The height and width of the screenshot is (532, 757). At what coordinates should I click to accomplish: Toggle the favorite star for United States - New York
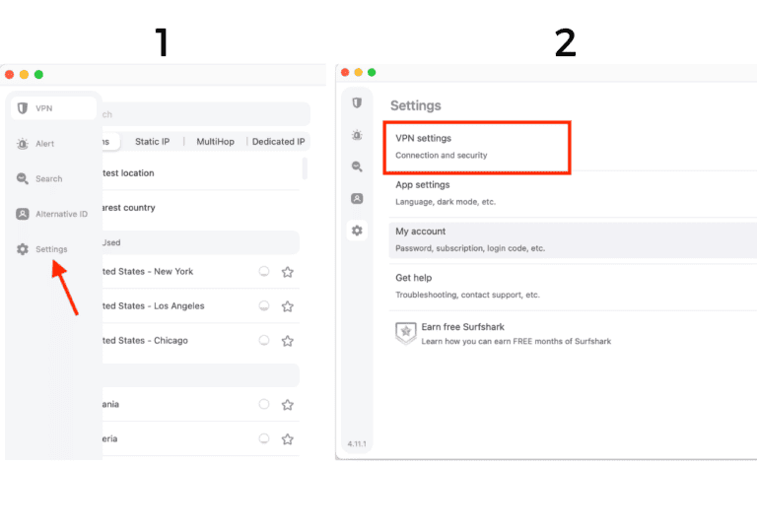click(288, 272)
